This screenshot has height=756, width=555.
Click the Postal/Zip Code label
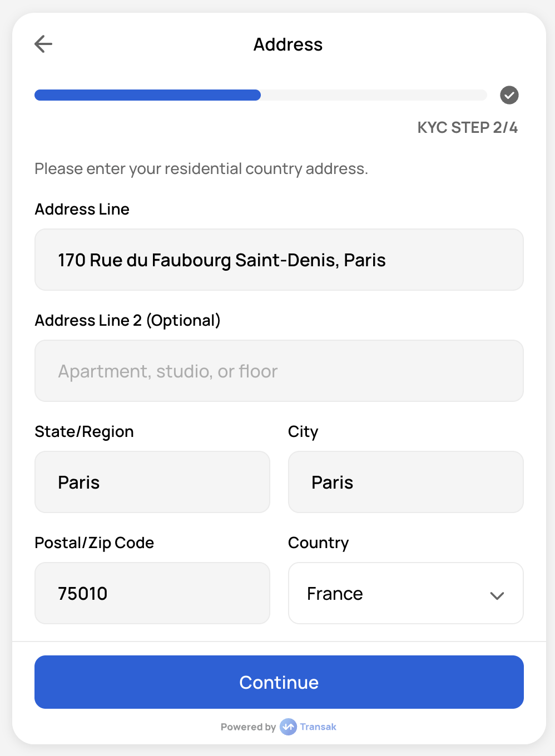[x=94, y=543]
